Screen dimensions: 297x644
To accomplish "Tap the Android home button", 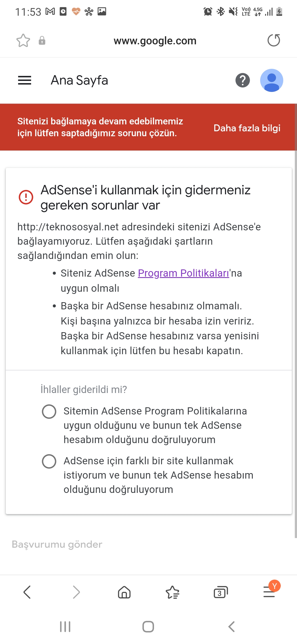I will click(148, 627).
